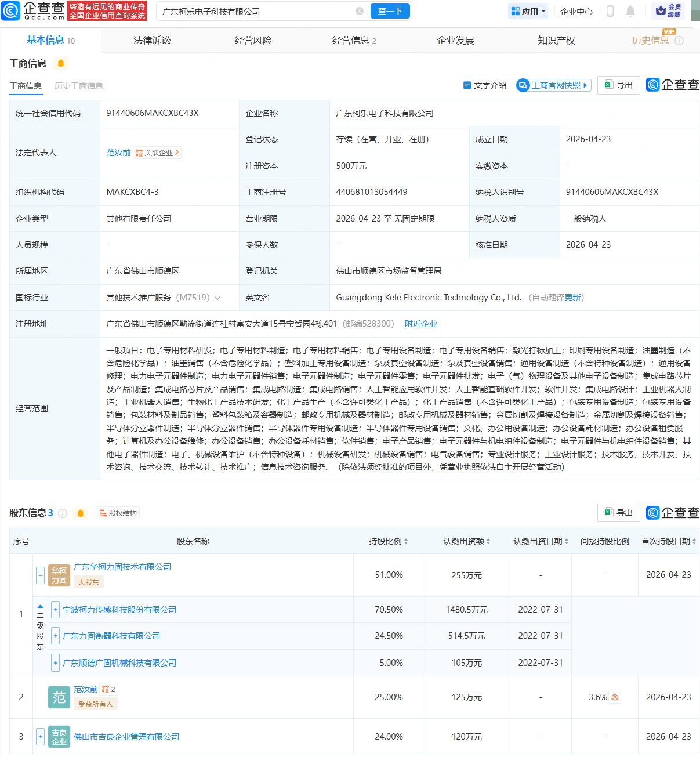The width and height of the screenshot is (700, 757).
Task: Open 附近企业 nearby companies link
Action: point(421,324)
